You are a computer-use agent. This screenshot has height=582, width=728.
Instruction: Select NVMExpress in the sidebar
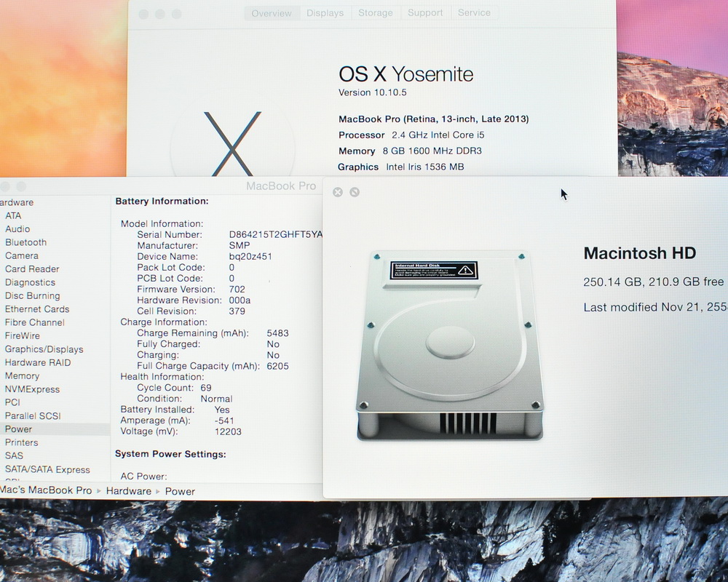pyautogui.click(x=33, y=389)
